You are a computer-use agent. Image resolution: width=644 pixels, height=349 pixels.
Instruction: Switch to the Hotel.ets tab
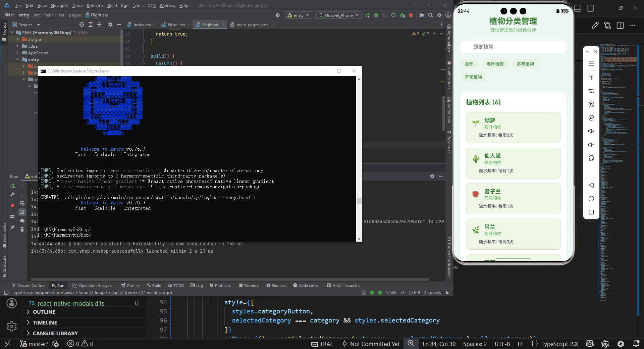[x=176, y=24]
